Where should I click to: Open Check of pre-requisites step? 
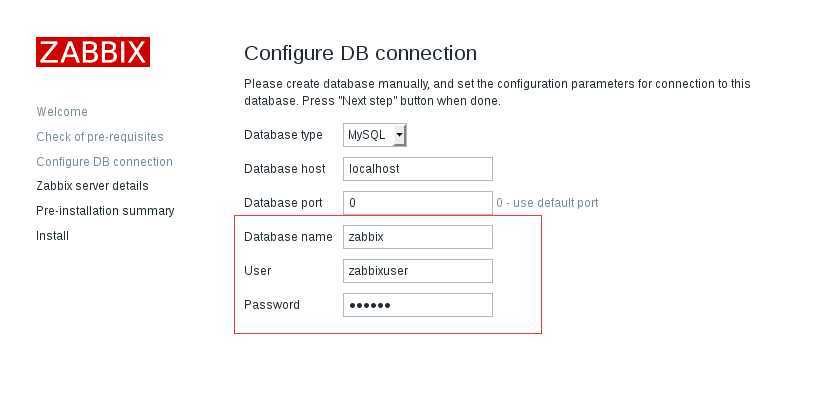click(x=100, y=137)
